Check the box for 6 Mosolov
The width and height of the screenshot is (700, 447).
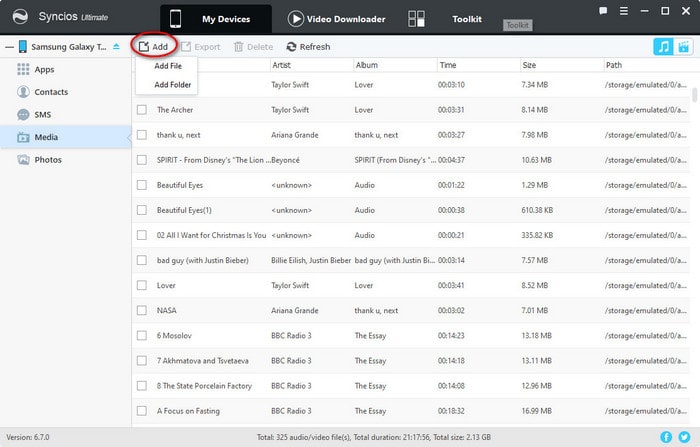142,335
